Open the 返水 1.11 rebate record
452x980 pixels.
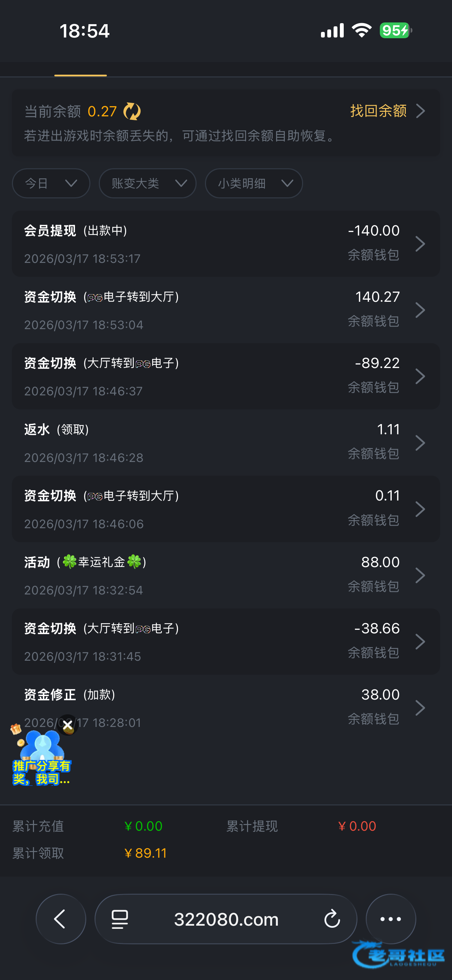pos(226,443)
